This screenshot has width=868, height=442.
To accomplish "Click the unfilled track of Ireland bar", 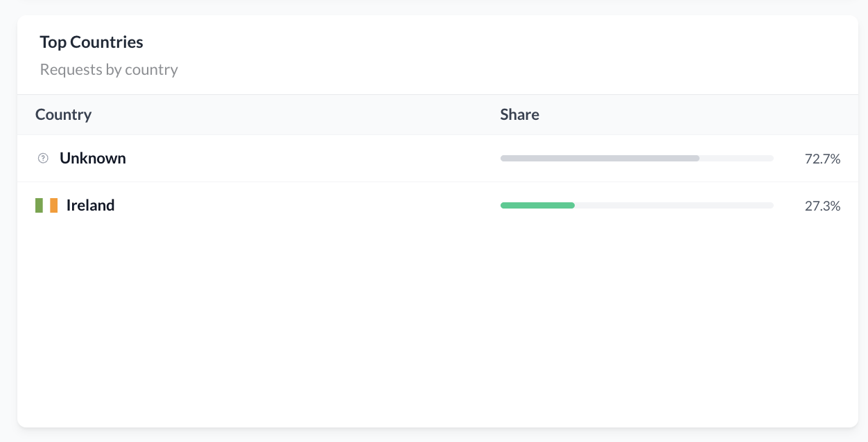I will pos(674,205).
